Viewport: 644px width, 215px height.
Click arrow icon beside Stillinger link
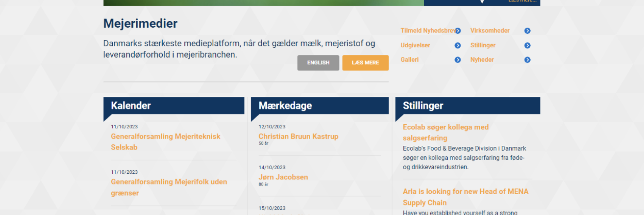click(527, 45)
